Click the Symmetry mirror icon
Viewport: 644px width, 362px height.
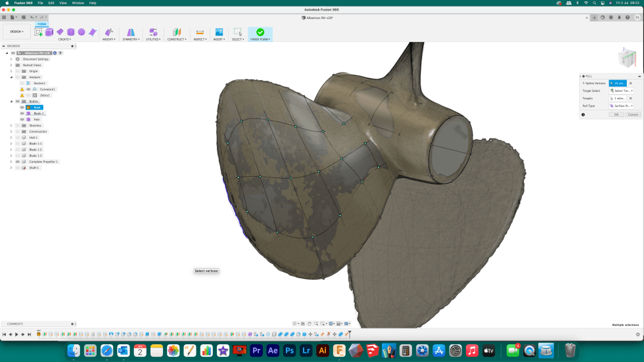[x=131, y=32]
